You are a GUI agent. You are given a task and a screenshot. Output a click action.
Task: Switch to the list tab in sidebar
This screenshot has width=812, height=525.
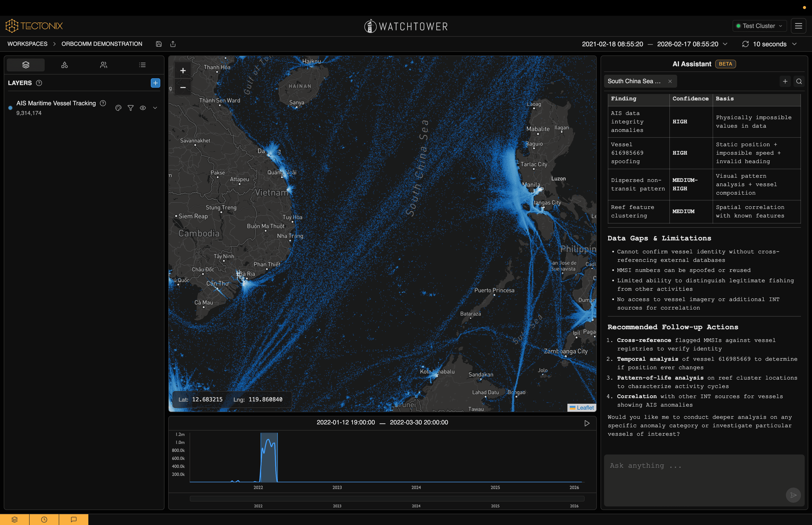[142, 65]
